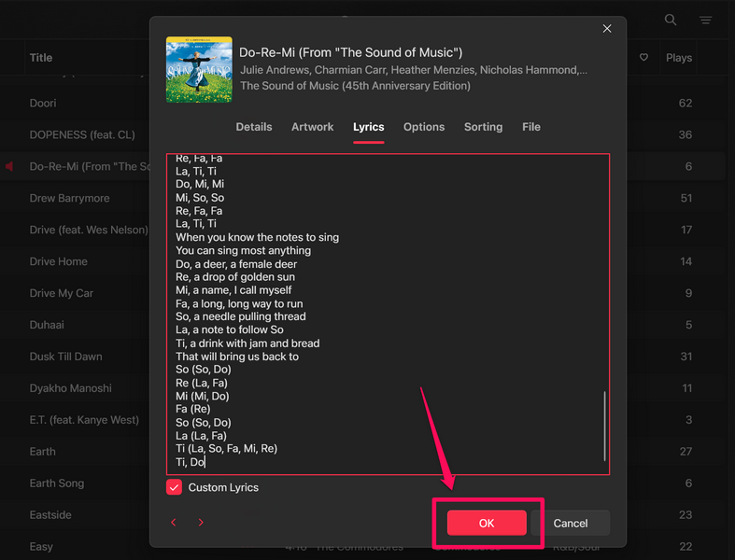Uncheck the Custom Lyrics checkbox
This screenshot has height=560, width=735.
[x=174, y=487]
